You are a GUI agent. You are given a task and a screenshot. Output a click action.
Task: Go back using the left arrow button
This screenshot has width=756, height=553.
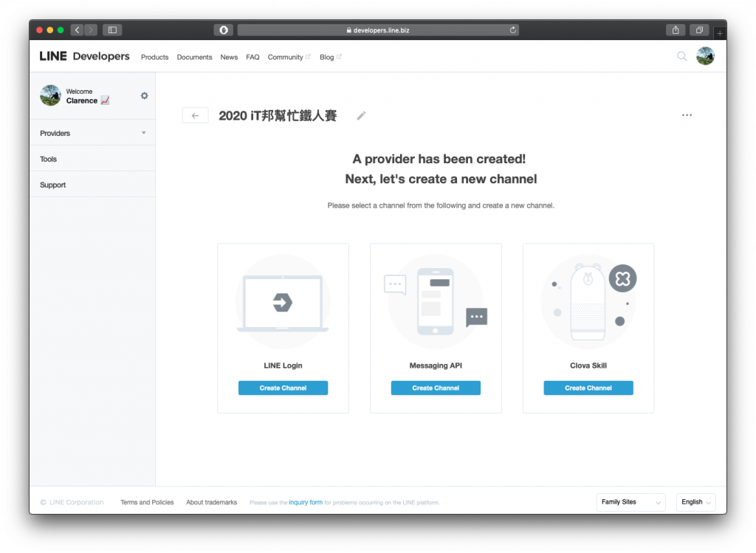pos(195,116)
